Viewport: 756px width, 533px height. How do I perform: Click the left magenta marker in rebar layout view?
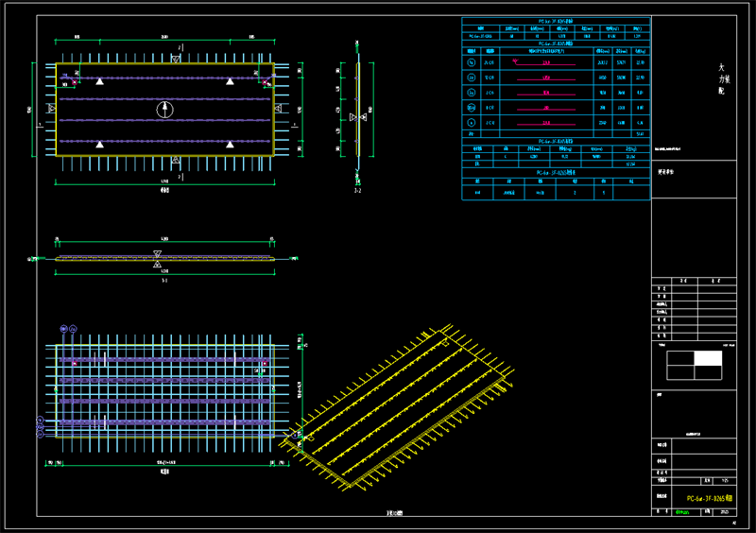[75, 363]
